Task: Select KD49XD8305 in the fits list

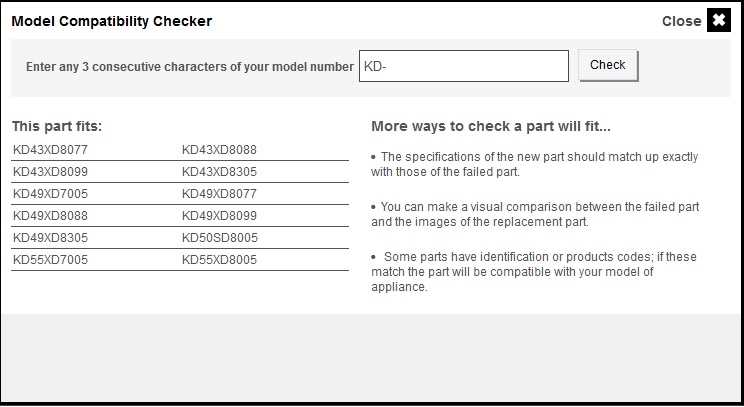Action: [51, 238]
